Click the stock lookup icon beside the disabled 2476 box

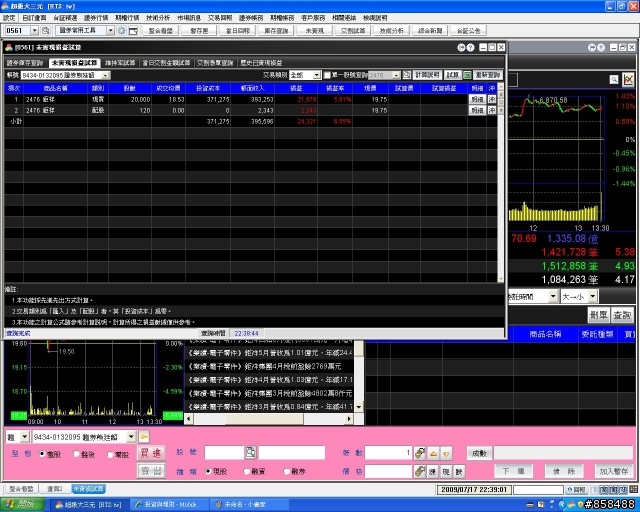(407, 75)
